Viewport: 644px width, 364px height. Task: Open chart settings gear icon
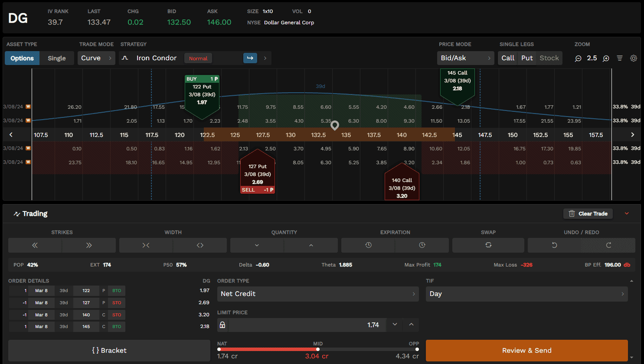pos(634,58)
